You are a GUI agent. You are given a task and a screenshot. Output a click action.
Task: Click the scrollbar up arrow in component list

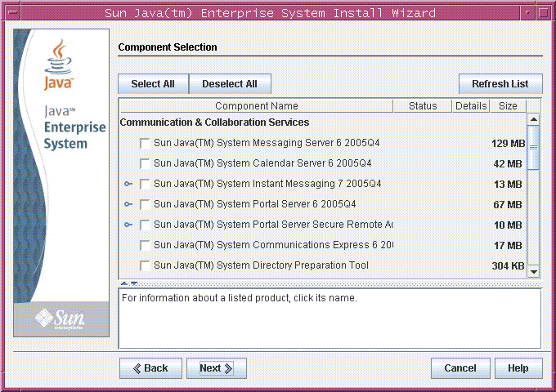click(534, 120)
